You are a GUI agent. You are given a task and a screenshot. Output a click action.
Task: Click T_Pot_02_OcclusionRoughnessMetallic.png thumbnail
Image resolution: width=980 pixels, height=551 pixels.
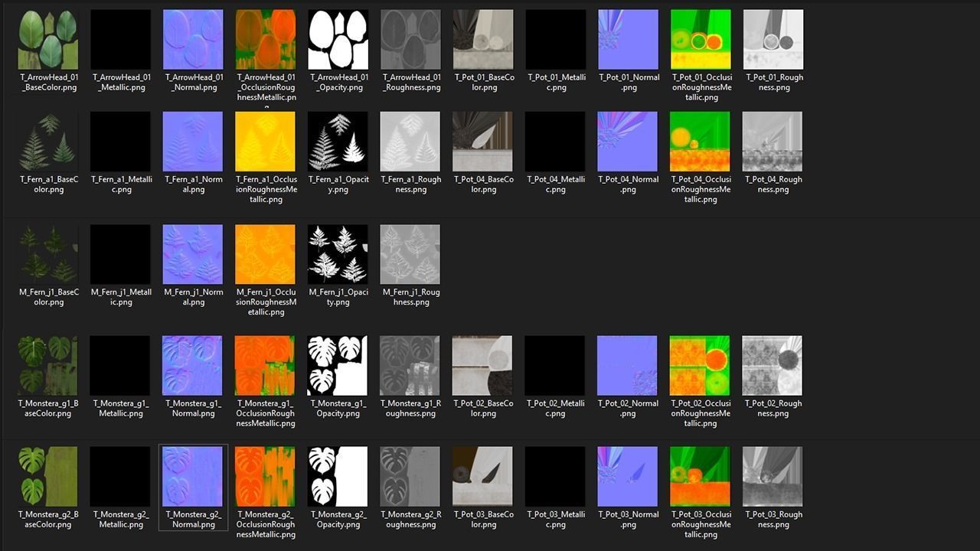pyautogui.click(x=701, y=366)
